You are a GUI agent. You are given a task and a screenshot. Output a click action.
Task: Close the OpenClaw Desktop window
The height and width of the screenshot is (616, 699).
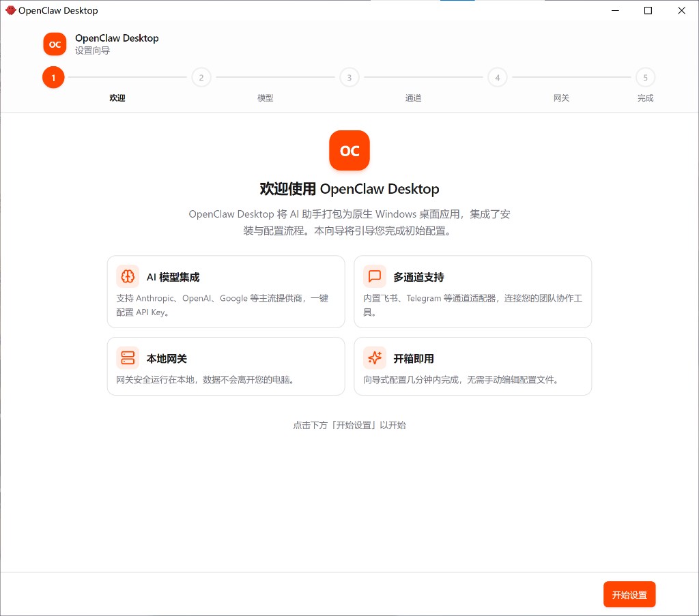pyautogui.click(x=682, y=10)
